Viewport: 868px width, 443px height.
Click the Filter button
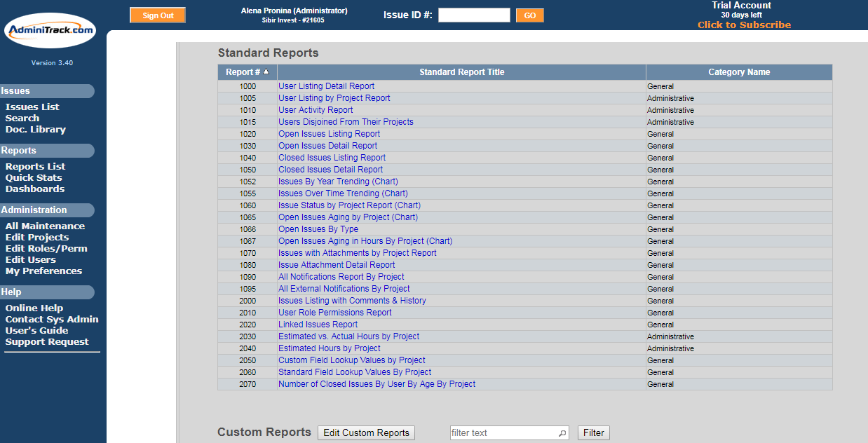(x=594, y=432)
